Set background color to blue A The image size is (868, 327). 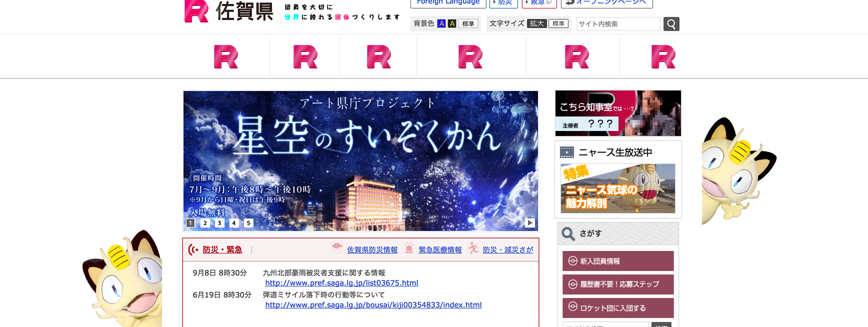click(441, 23)
